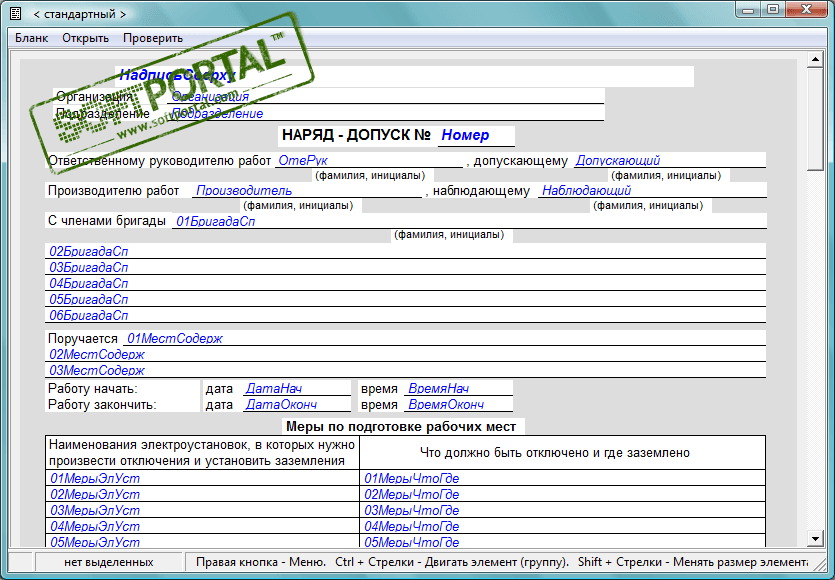Image resolution: width=835 pixels, height=580 pixels.
Task: Select the ВремяНач field
Action: [459, 388]
